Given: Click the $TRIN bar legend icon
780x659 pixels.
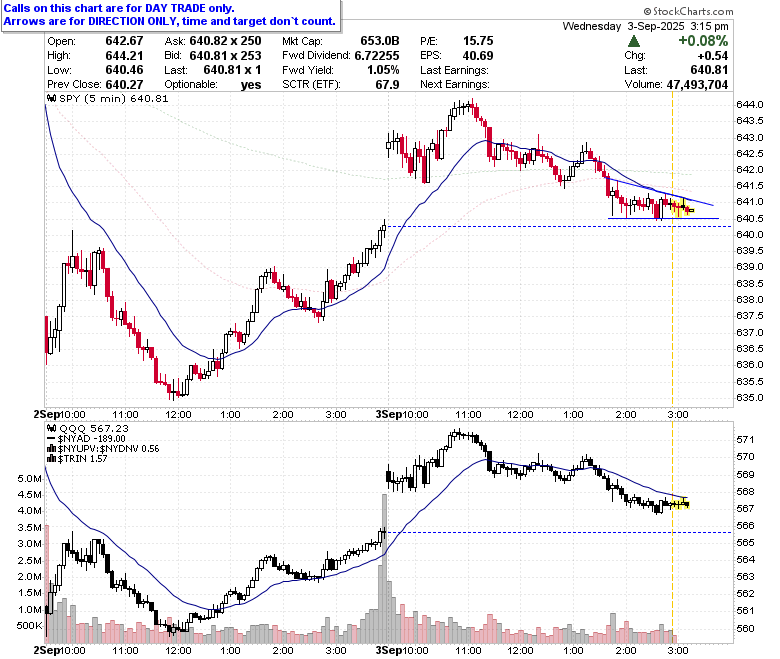Looking at the screenshot, I should point(52,459).
